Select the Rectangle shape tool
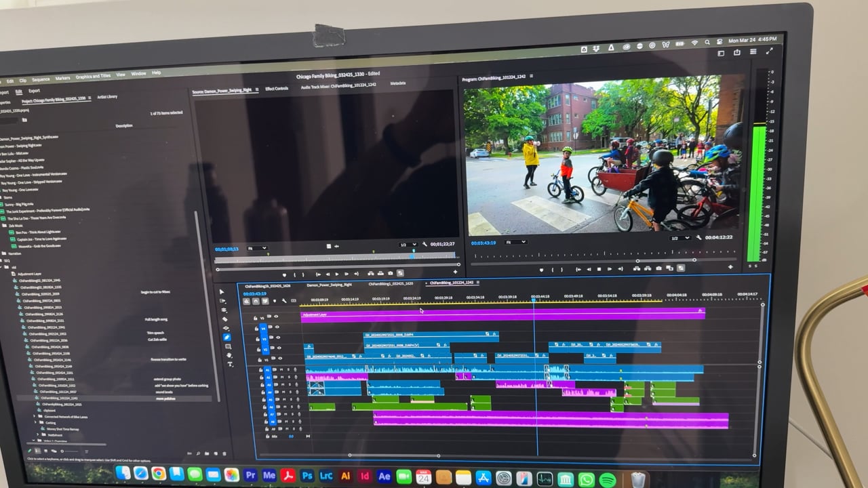The width and height of the screenshot is (868, 488). tap(228, 346)
